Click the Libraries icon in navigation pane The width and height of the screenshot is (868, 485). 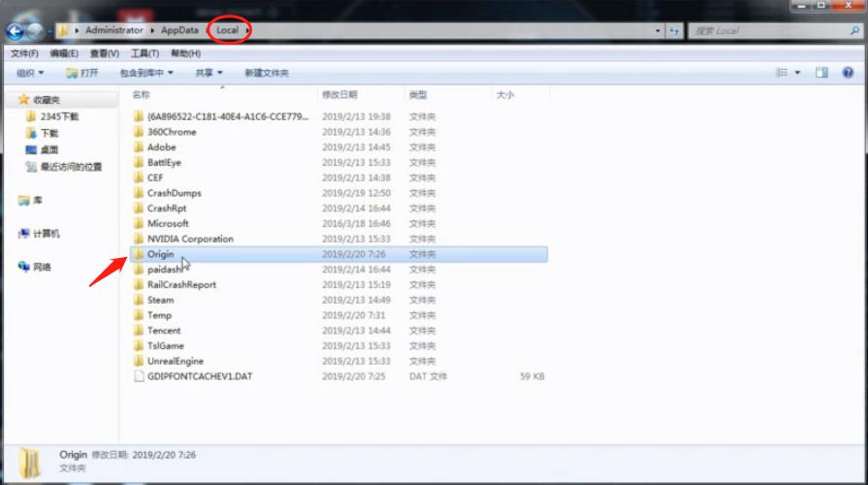coord(23,201)
